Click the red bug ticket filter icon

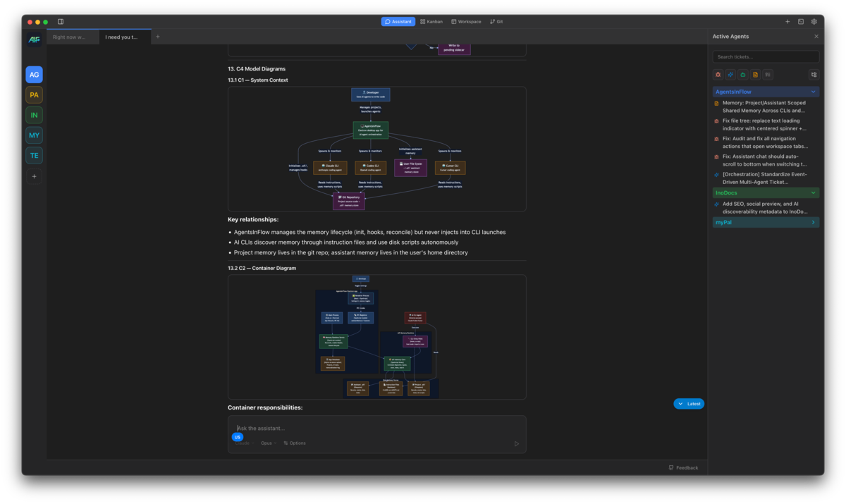pos(718,74)
